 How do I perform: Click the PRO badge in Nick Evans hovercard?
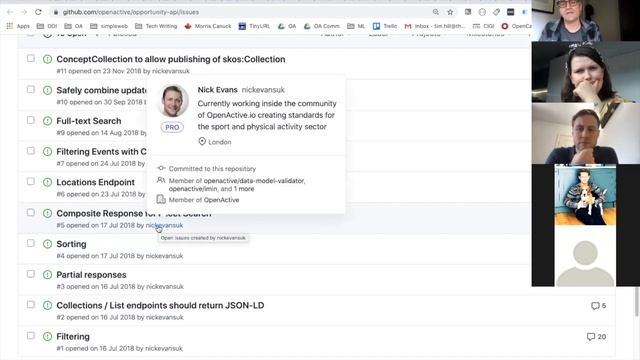(172, 127)
